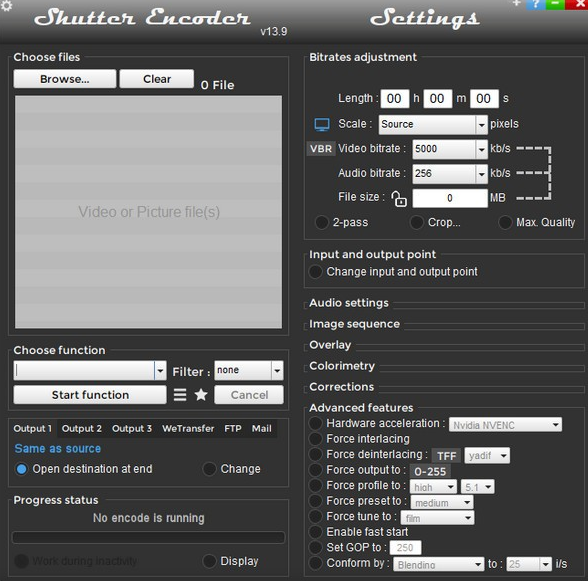Expand the Image sequence section

354,324
